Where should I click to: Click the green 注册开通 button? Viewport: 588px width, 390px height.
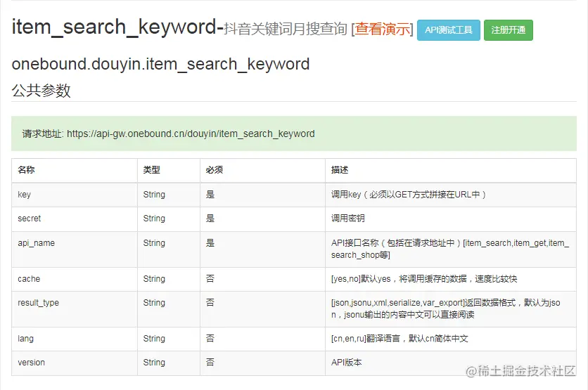point(508,30)
